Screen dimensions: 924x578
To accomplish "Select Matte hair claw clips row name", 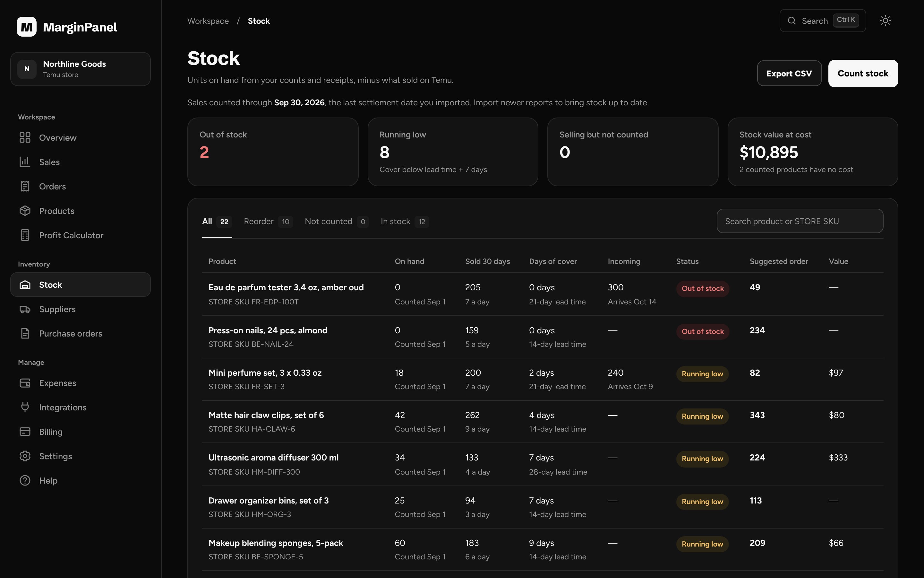I will tap(266, 415).
